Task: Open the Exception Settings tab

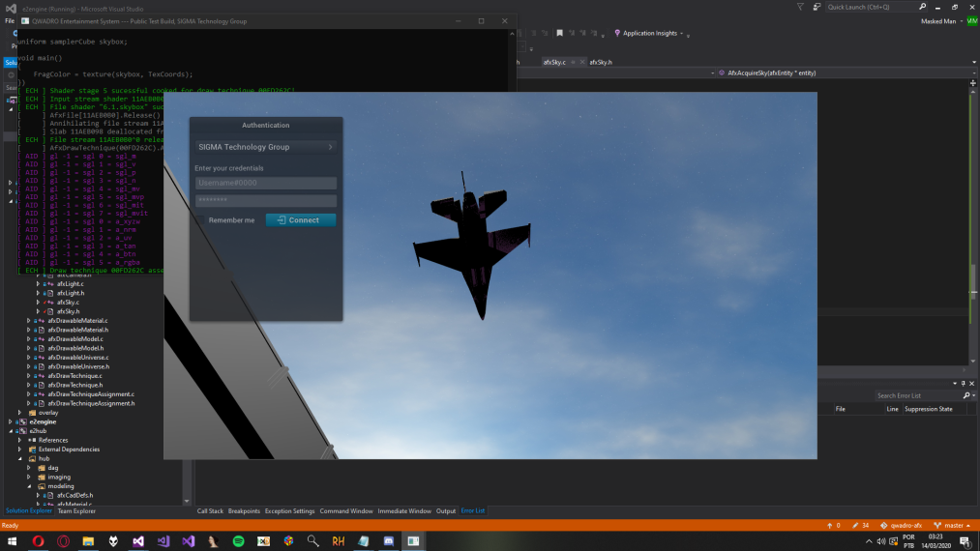Action: click(x=289, y=511)
